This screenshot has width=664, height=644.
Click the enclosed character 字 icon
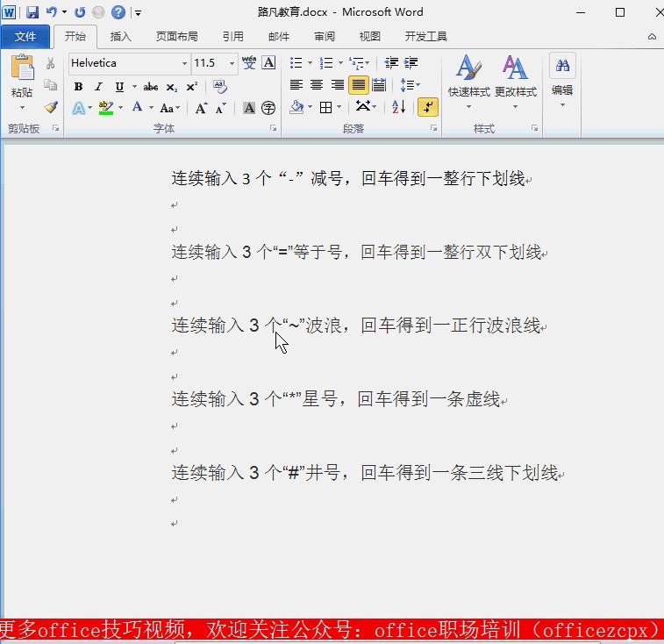coord(268,108)
